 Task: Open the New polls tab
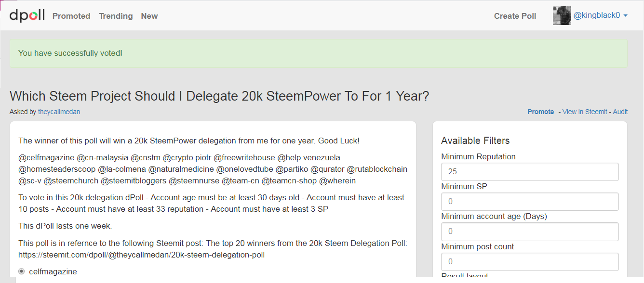pyautogui.click(x=149, y=16)
